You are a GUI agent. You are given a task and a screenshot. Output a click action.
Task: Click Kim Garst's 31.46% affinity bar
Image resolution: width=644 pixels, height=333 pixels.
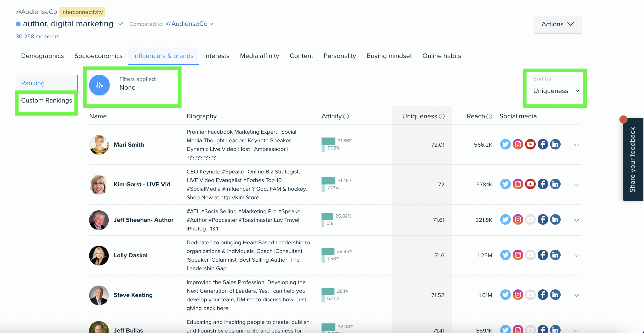pyautogui.click(x=328, y=180)
